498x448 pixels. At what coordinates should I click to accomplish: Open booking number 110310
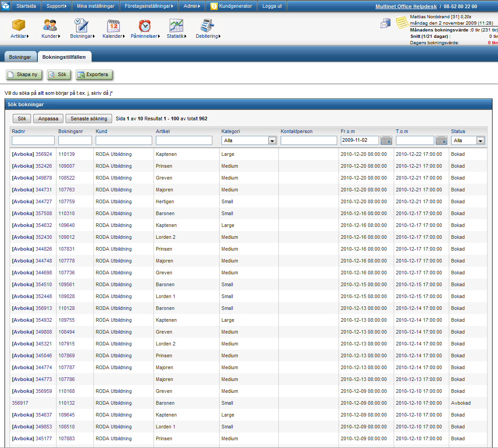67,213
